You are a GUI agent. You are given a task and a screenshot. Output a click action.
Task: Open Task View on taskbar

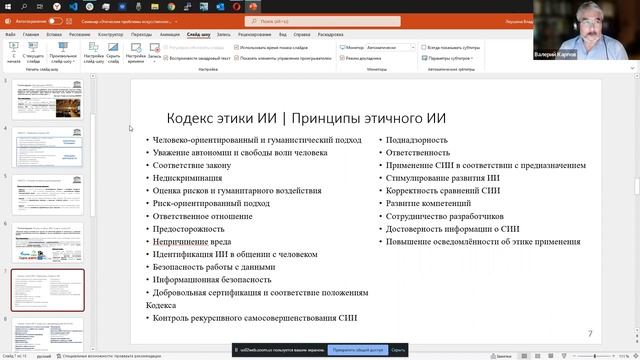coord(40,7)
